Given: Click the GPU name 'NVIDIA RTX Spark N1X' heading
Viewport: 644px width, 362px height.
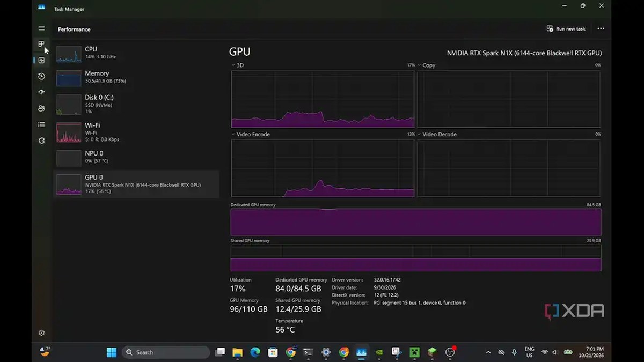Looking at the screenshot, I should [x=524, y=53].
